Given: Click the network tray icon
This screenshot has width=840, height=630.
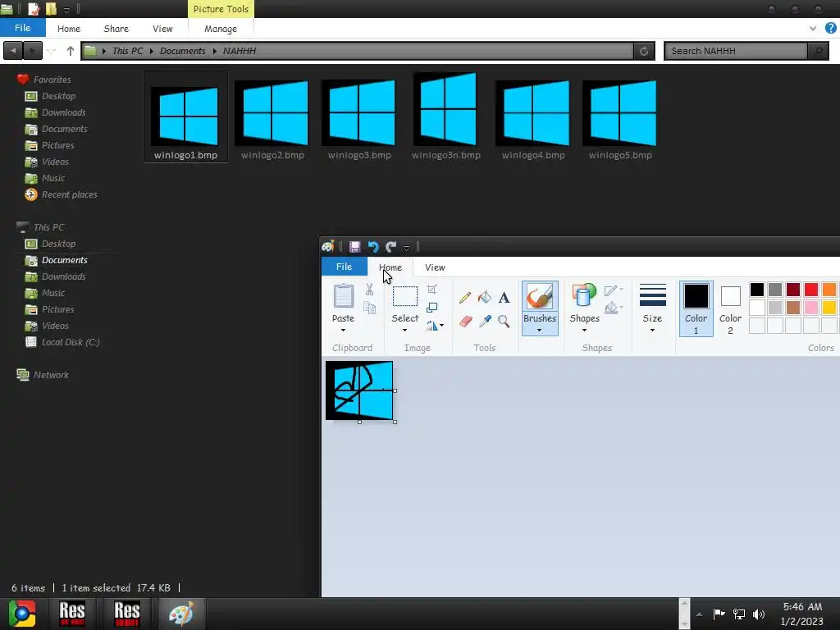Looking at the screenshot, I should coord(739,614).
